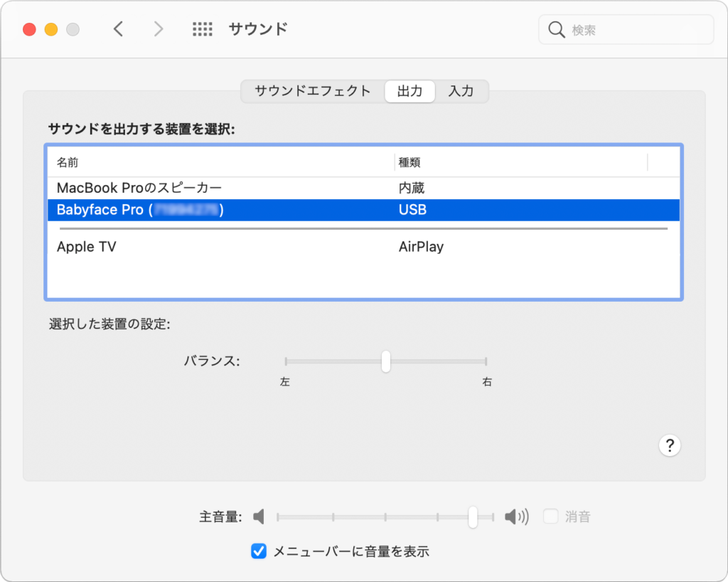Go forward with the right chevron
The image size is (728, 582).
point(159,29)
